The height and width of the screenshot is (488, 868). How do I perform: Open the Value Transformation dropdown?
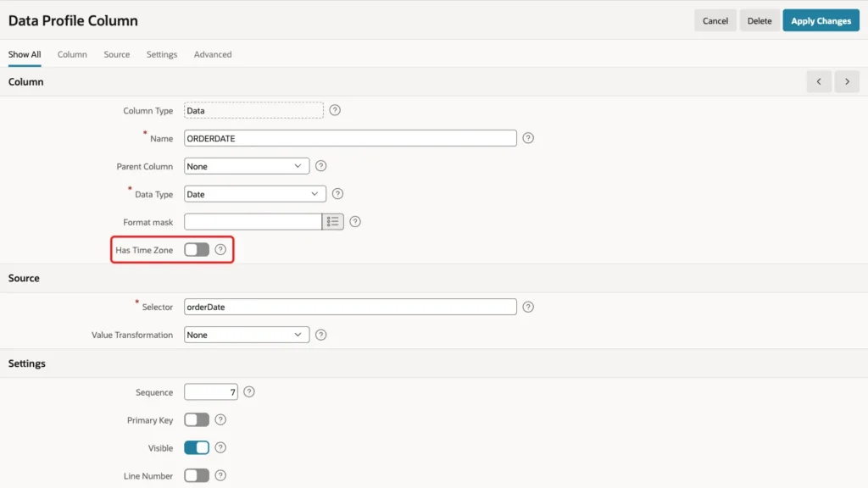pos(247,335)
